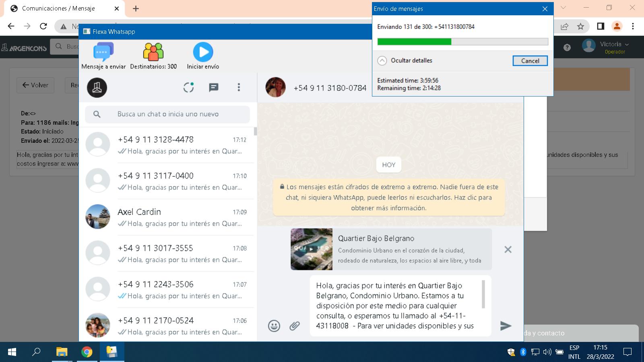
Task: Open chat with +54 9 11 3117-0400
Action: coord(167,181)
